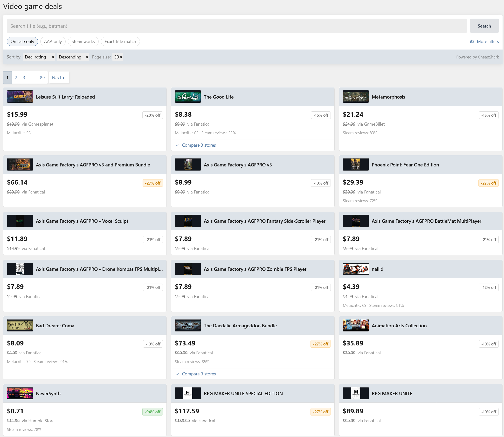
Task: Go to page 2 of results
Action: click(x=16, y=78)
